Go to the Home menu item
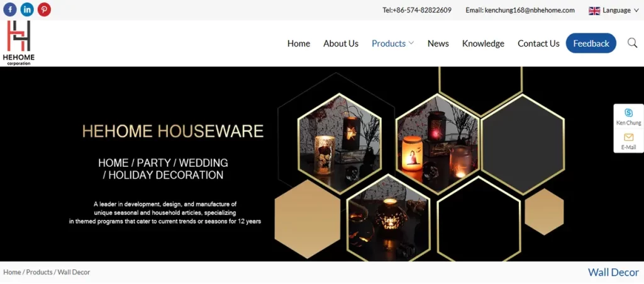 299,43
